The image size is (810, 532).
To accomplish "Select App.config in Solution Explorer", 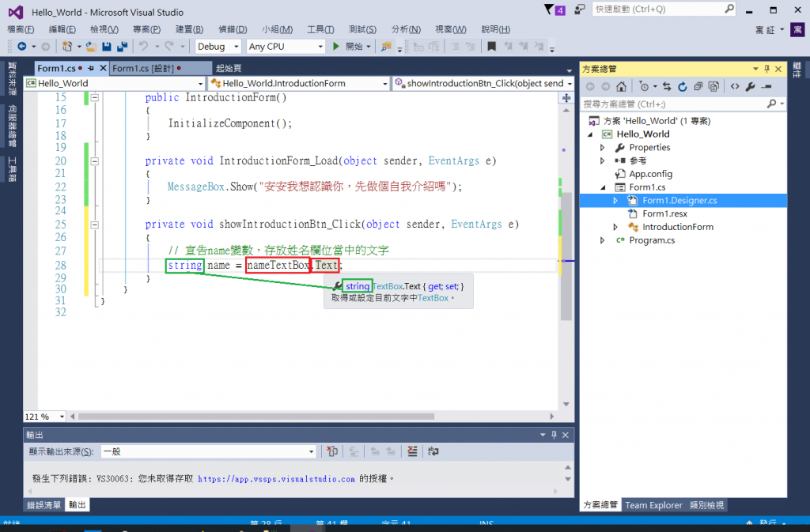I will (650, 174).
